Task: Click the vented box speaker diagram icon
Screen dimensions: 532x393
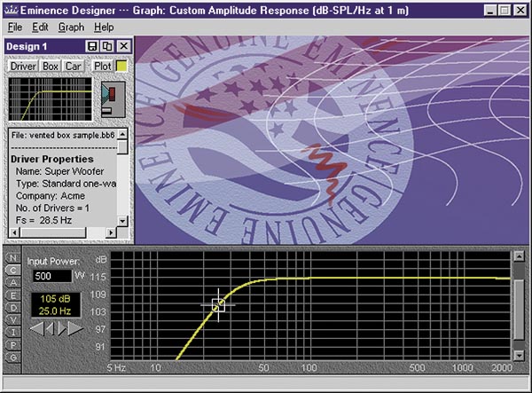Action: (x=113, y=99)
